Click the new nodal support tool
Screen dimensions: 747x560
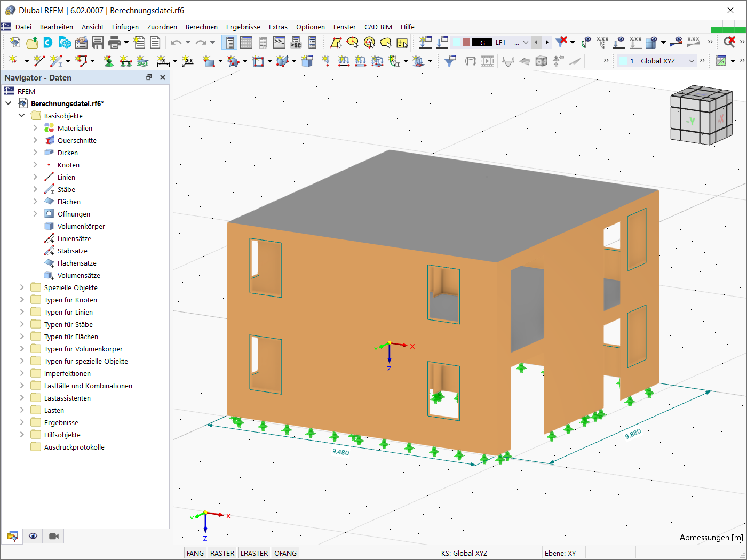coord(108,61)
